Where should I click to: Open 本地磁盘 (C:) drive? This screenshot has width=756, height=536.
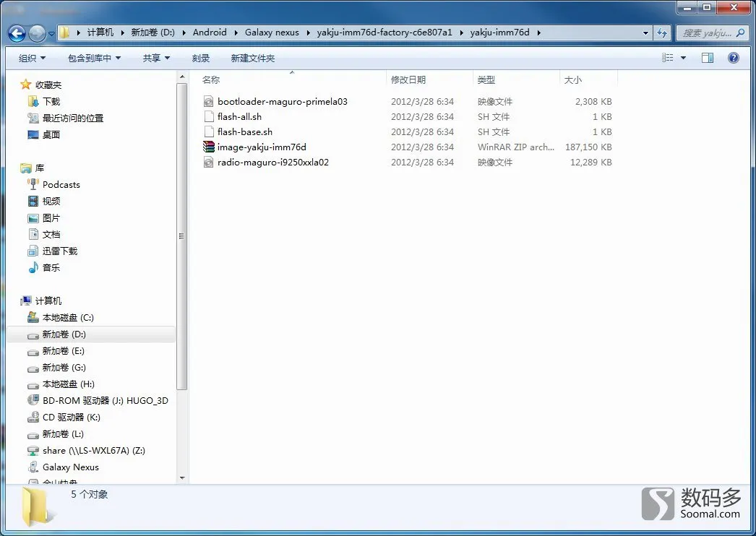click(68, 317)
